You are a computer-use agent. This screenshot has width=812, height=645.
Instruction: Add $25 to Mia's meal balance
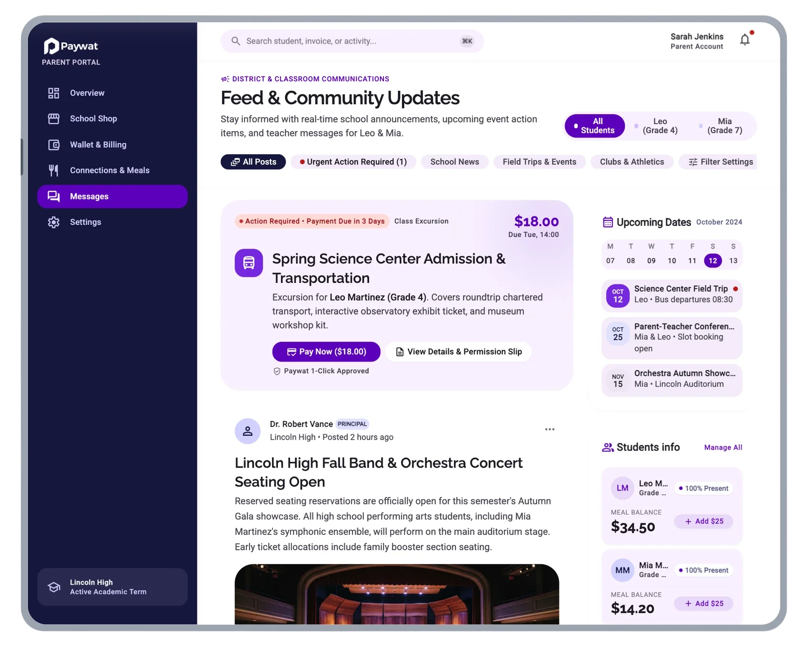click(703, 603)
